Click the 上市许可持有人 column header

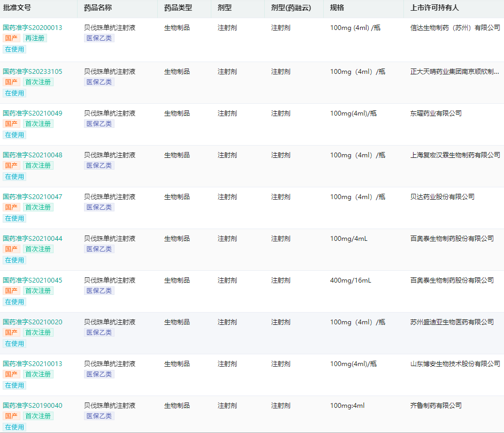(x=434, y=7)
